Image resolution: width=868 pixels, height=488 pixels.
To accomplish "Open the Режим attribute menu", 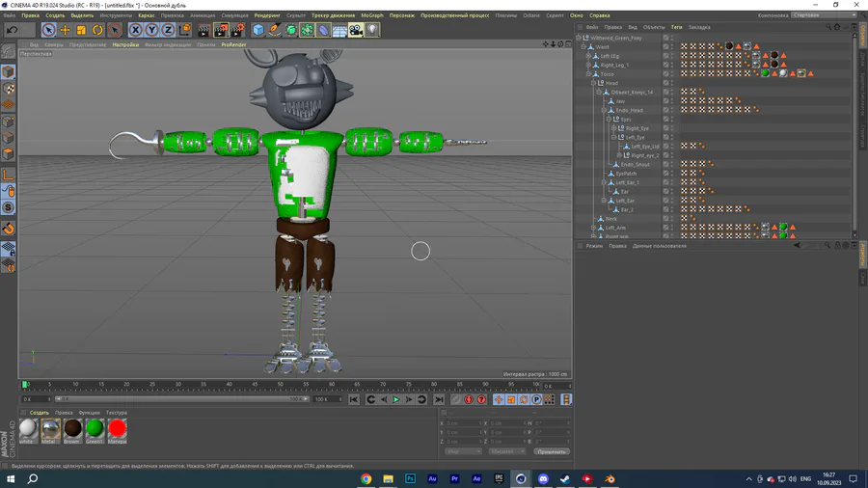I will 594,246.
